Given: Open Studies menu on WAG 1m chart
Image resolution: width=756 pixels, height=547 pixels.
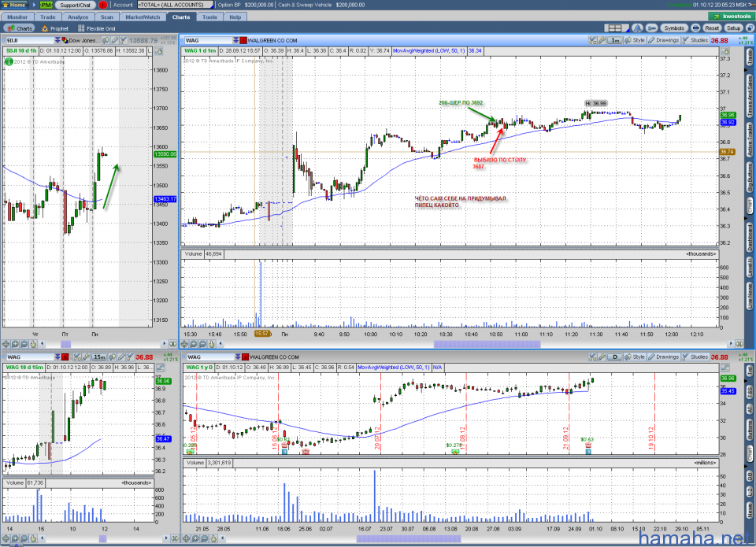Looking at the screenshot, I should 695,40.
